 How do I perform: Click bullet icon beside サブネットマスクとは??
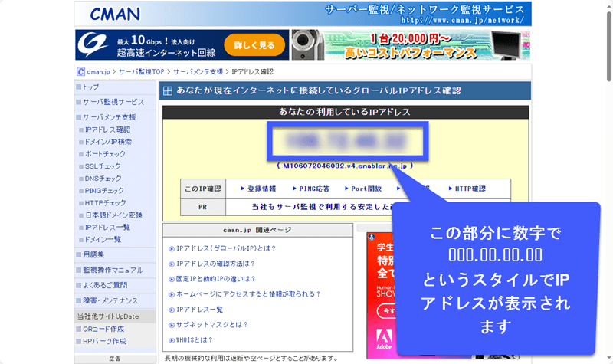[x=171, y=324]
